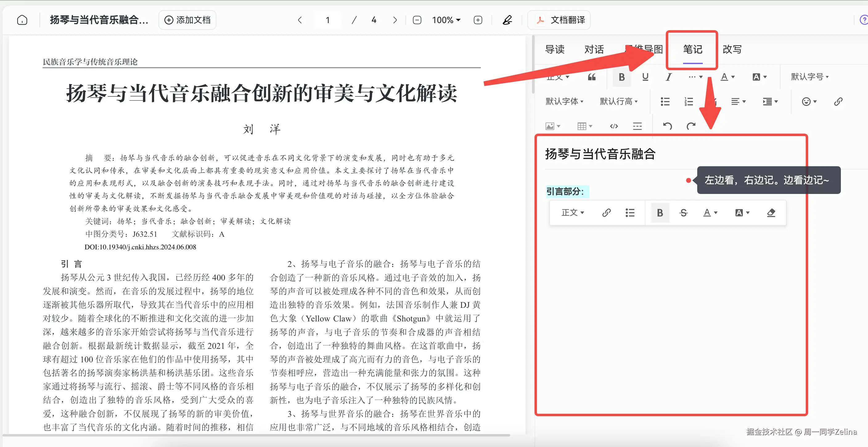Switch to the 对话 tab

[x=594, y=50]
